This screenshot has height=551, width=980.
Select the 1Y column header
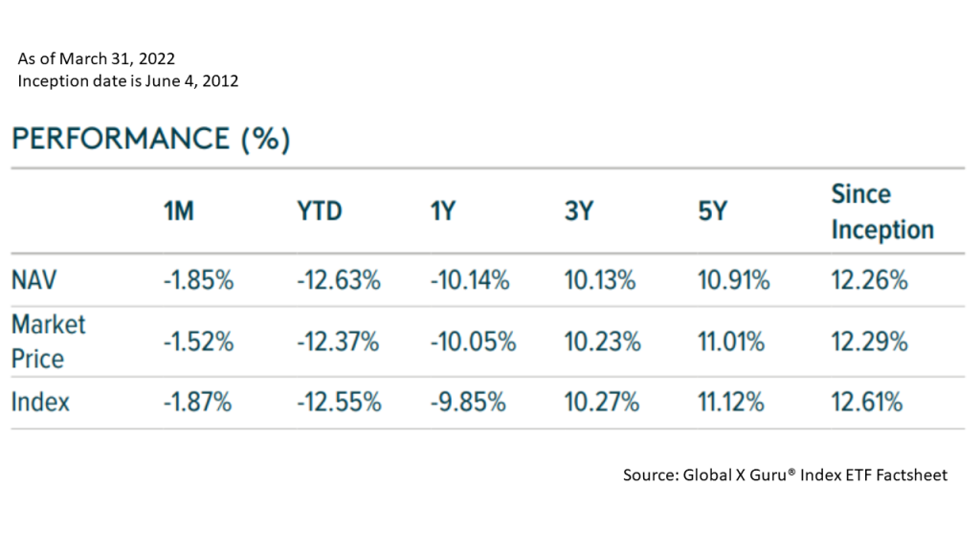[443, 211]
